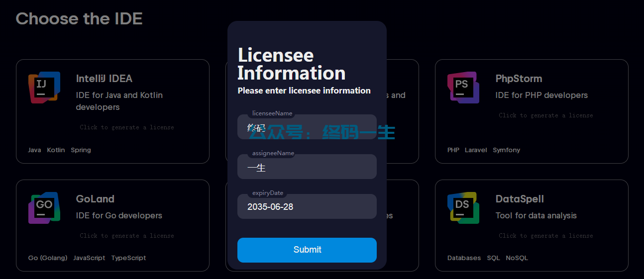Click 'Click to generate a license' under DataSpell
Screen dimensions: 644x279
pos(546,236)
